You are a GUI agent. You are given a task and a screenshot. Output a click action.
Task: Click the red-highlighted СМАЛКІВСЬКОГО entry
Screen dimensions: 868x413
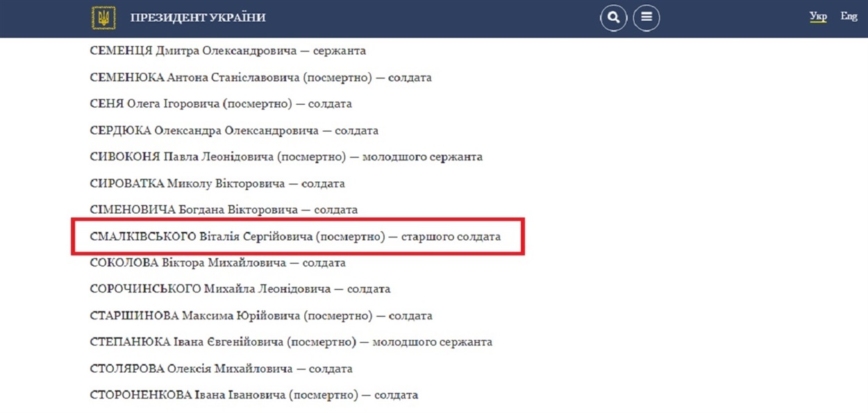click(x=294, y=236)
